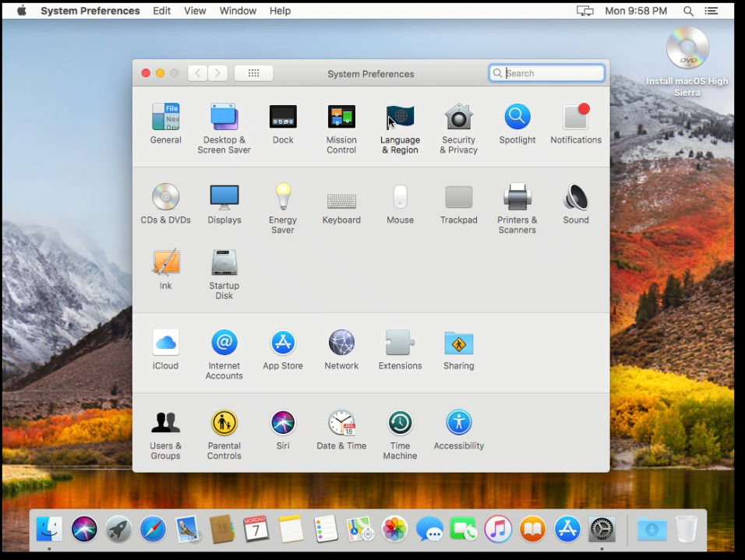
Task: Focus the System Preferences search field
Action: coord(546,72)
